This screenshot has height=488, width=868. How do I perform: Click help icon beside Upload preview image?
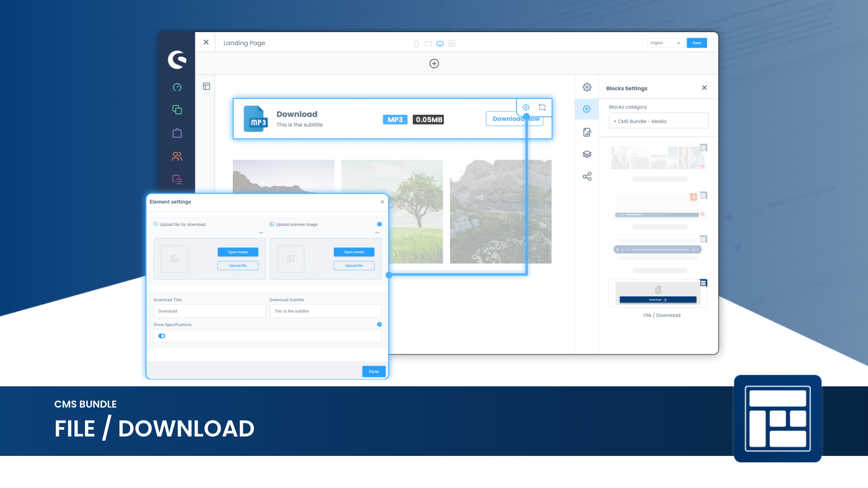tap(379, 224)
